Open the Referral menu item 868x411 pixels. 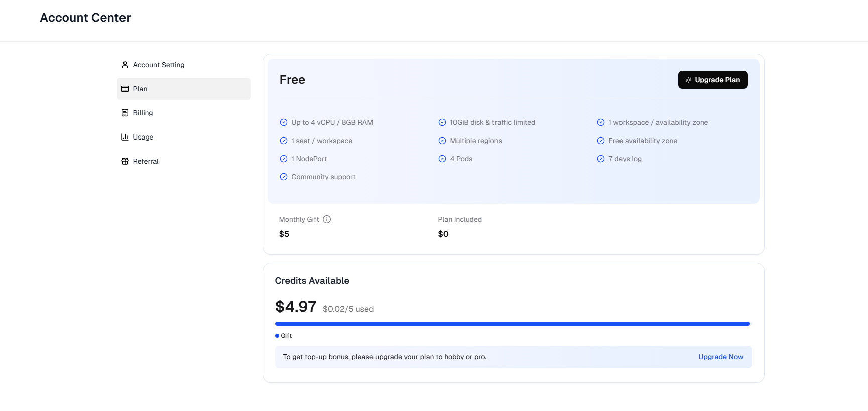click(146, 161)
